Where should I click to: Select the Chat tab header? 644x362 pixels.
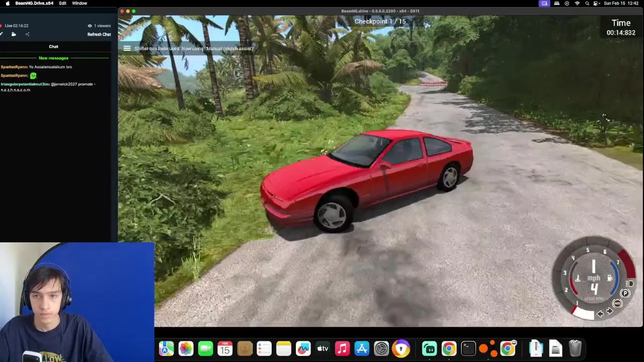tap(53, 46)
